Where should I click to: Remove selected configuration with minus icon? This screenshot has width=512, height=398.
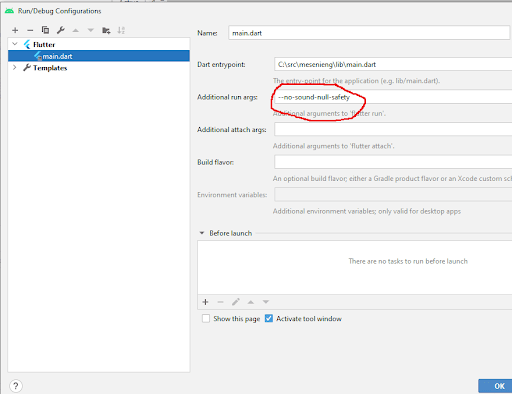point(30,31)
